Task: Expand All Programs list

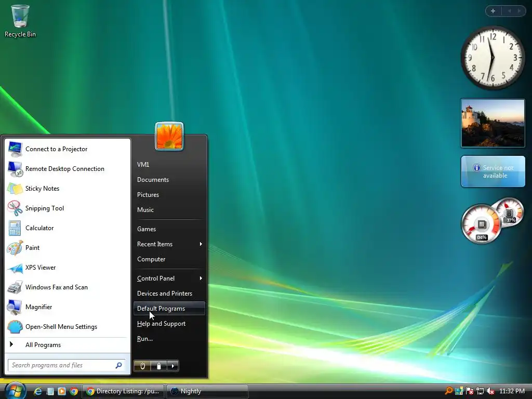Action: coord(67,345)
